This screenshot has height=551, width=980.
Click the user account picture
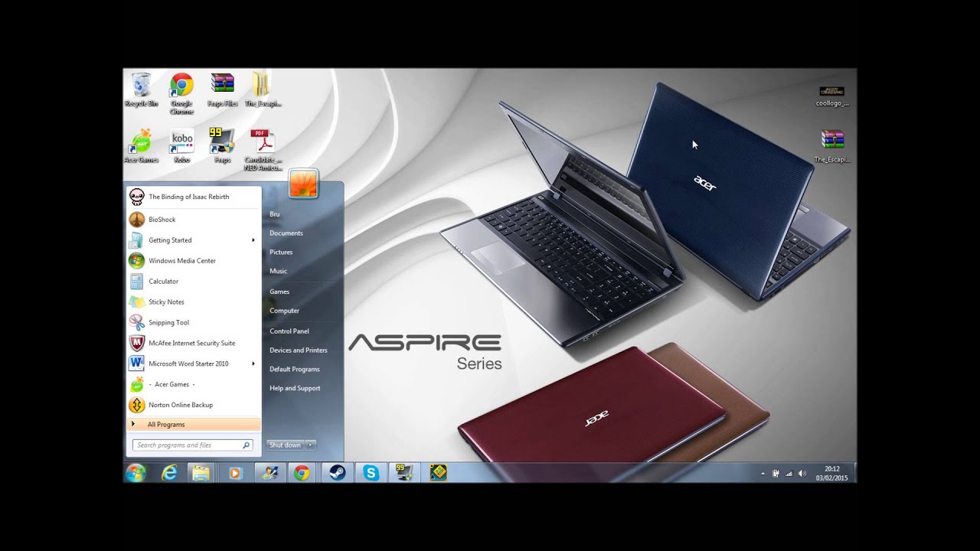tap(303, 184)
